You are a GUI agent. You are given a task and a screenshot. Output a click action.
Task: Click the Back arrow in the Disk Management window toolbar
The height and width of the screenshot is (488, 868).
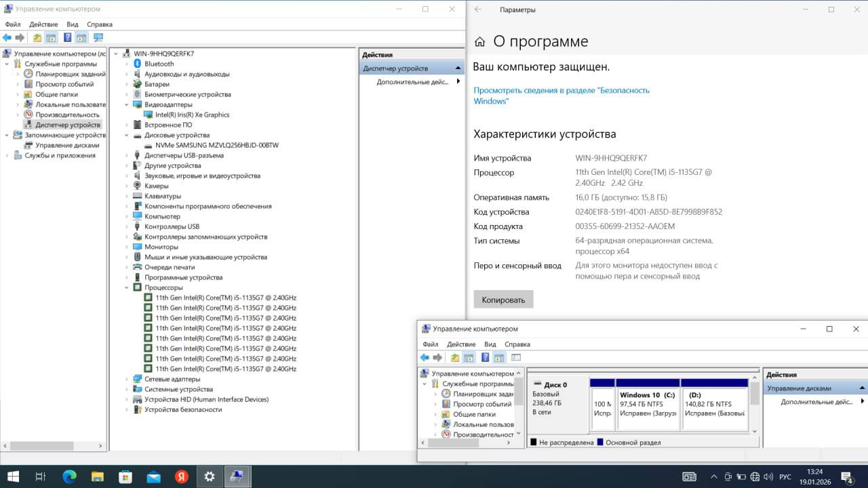pos(425,357)
